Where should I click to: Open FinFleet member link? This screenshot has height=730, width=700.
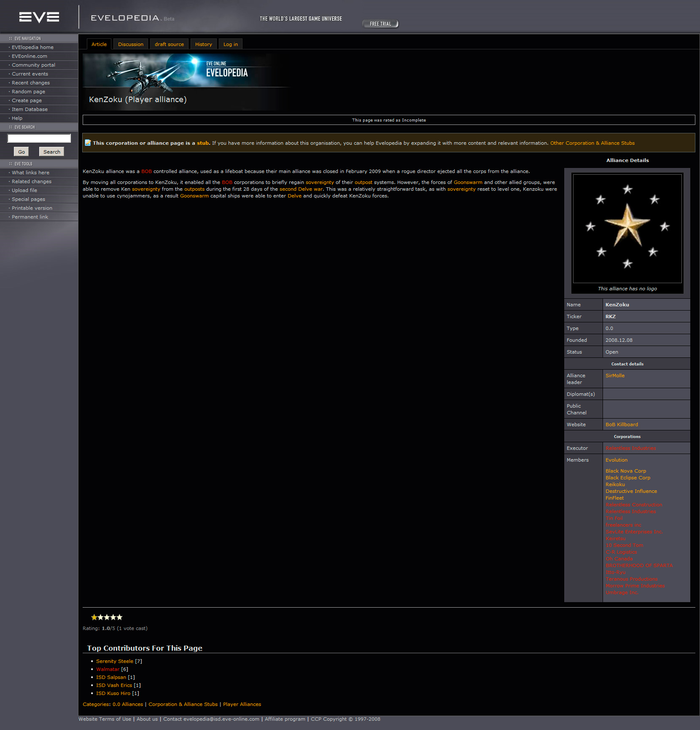(614, 498)
